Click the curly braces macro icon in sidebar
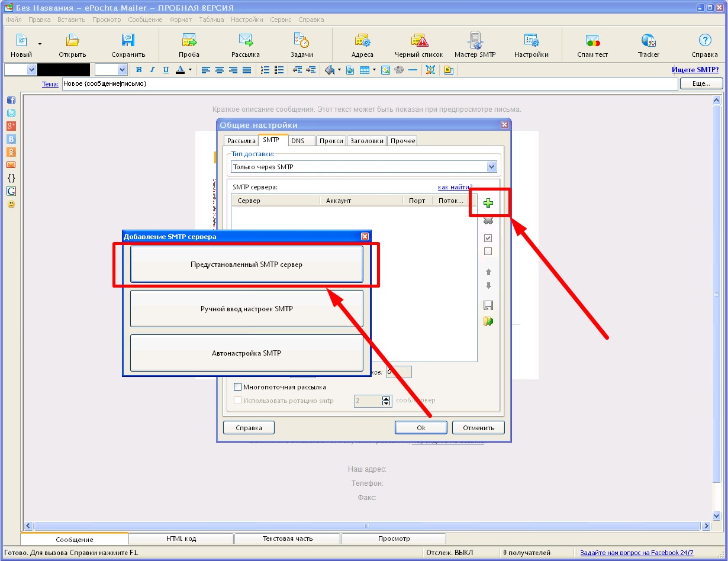 coord(11,178)
